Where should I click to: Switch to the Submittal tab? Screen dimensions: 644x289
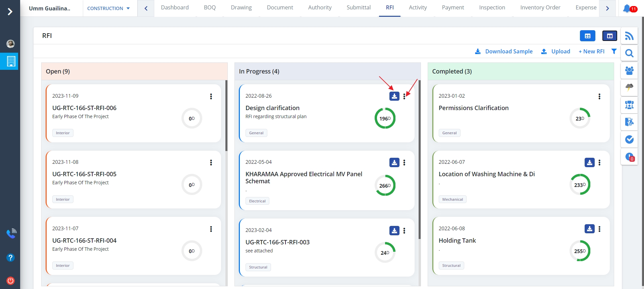(359, 8)
